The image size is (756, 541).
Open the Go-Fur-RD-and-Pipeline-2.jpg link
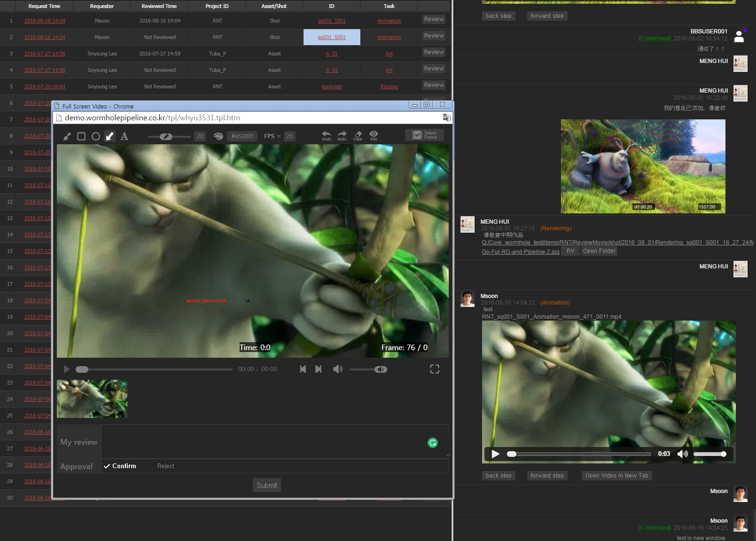(x=521, y=252)
